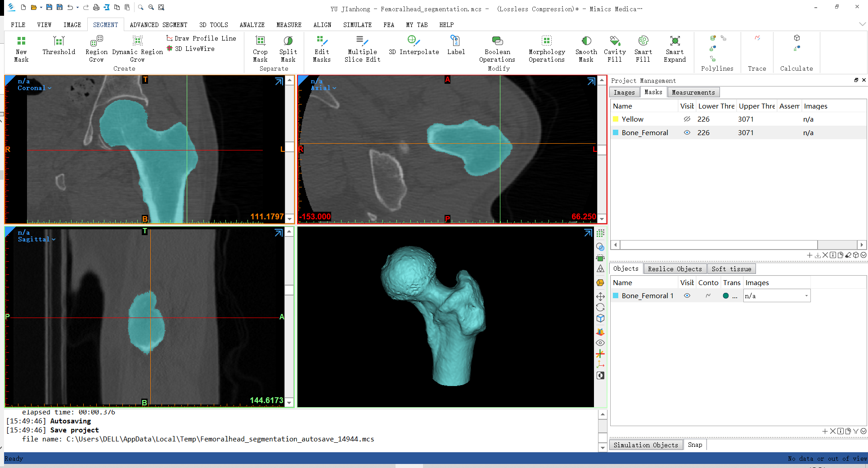
Task: Click the Yellow mask color swatch
Action: point(616,119)
